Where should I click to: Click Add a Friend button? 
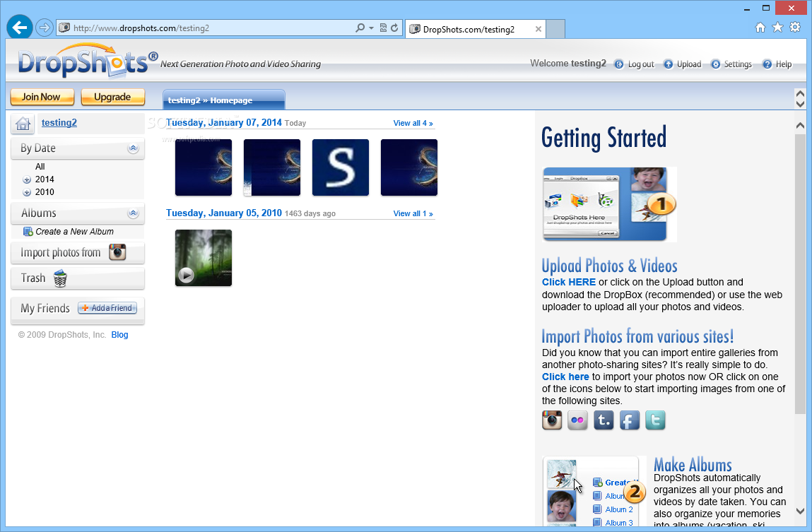click(107, 308)
